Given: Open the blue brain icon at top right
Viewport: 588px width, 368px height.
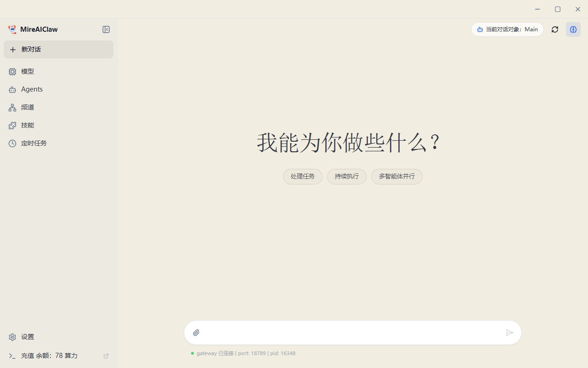Looking at the screenshot, I should click(573, 29).
